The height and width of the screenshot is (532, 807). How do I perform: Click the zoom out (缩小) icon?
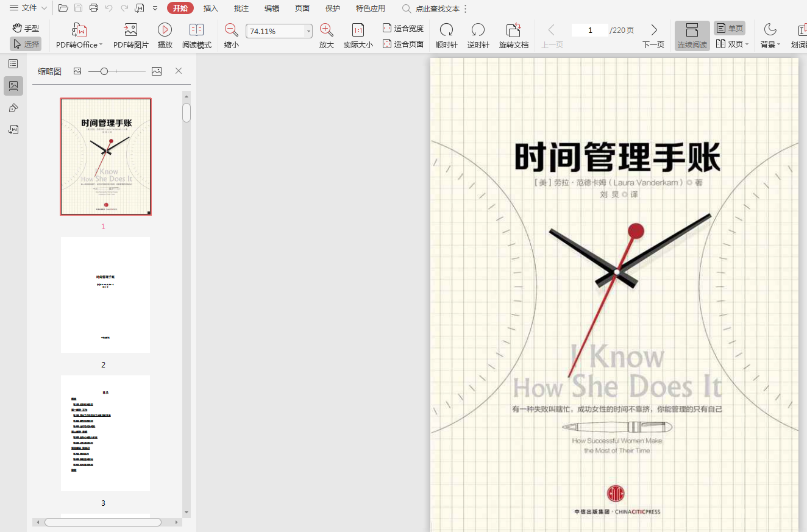(232, 30)
